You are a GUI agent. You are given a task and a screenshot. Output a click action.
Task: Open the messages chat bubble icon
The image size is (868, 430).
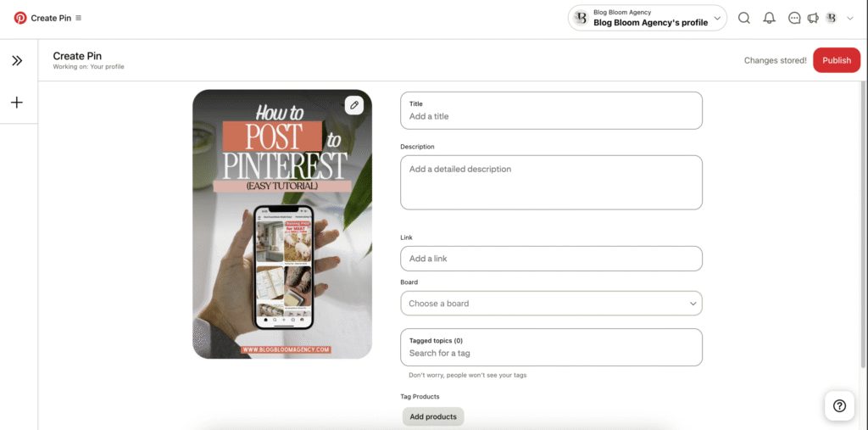[x=794, y=18]
